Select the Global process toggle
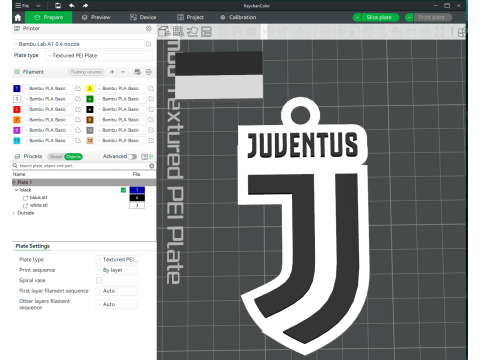Viewport: 480px width, 360px height. pyautogui.click(x=56, y=157)
